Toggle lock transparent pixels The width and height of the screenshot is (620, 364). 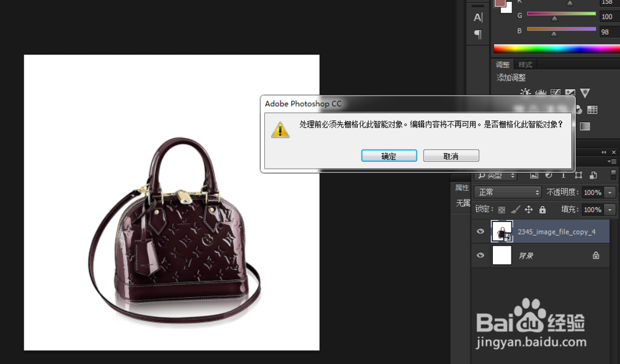(x=502, y=210)
